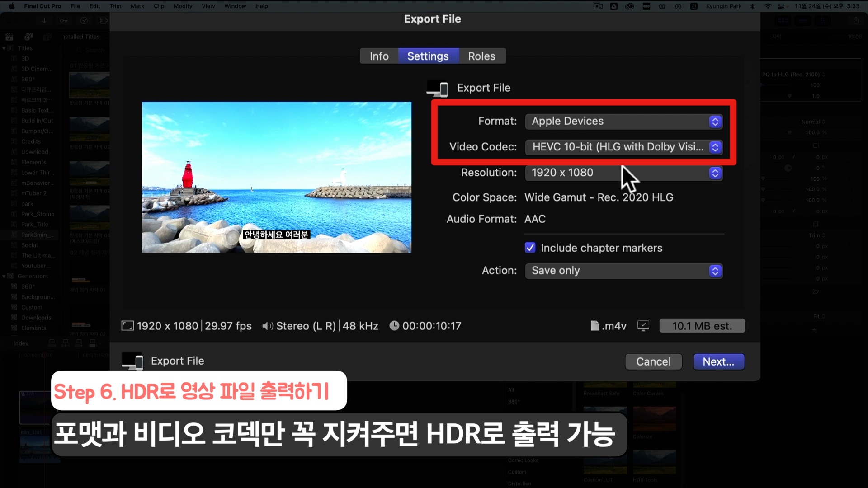Open the Photos and Audio sidebar icon

tap(28, 37)
